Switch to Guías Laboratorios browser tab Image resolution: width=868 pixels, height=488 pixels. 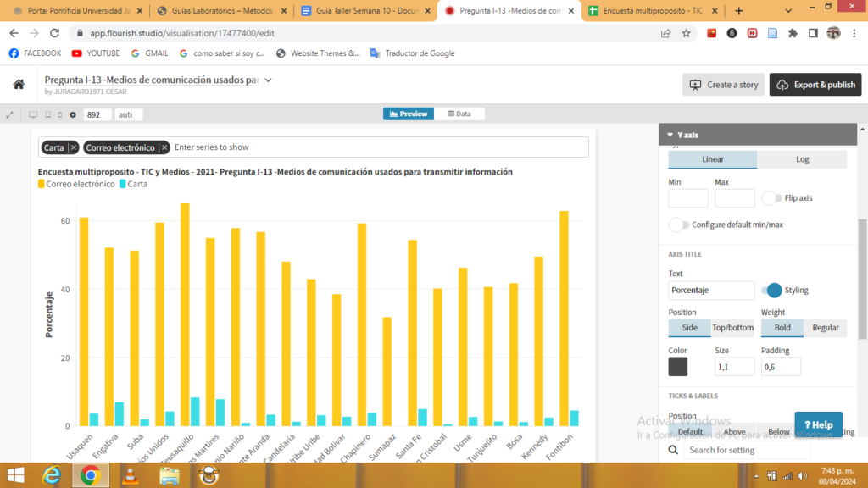pos(221,10)
